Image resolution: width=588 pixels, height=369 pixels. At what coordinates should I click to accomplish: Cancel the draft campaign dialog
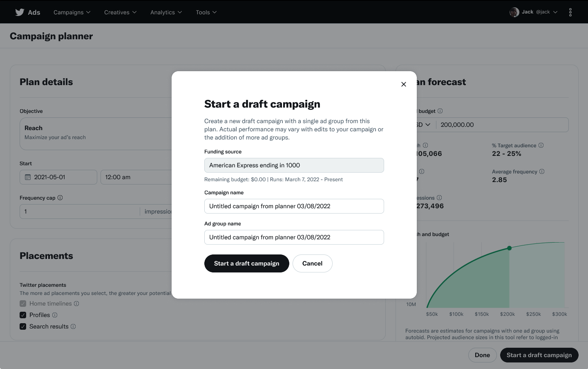click(313, 263)
